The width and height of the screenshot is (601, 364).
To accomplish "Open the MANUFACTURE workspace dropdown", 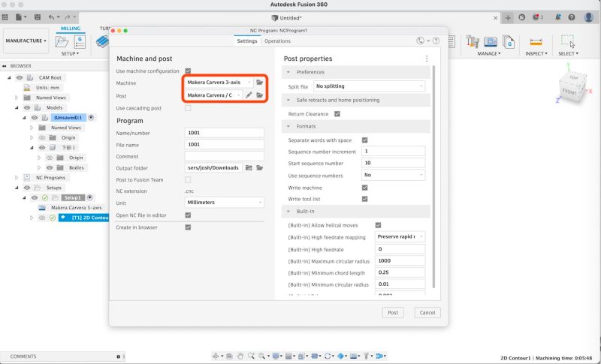I will (x=26, y=41).
